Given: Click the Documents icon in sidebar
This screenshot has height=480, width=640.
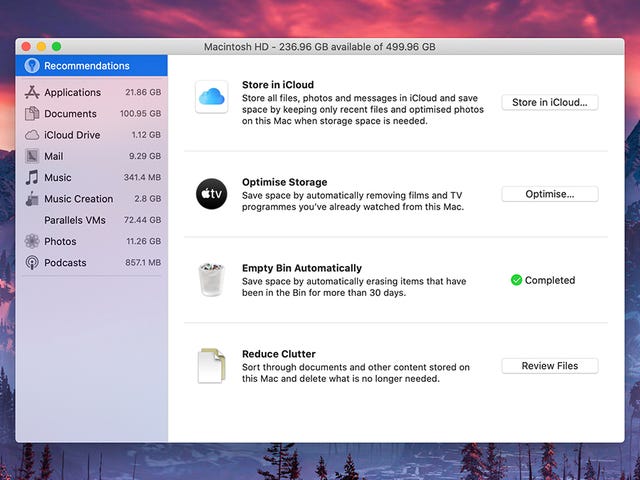Looking at the screenshot, I should (32, 113).
